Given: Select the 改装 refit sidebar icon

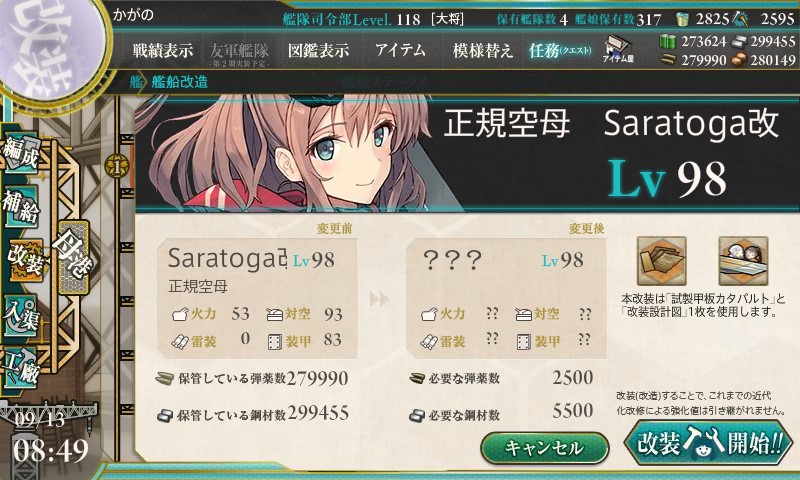Looking at the screenshot, I should (24, 260).
